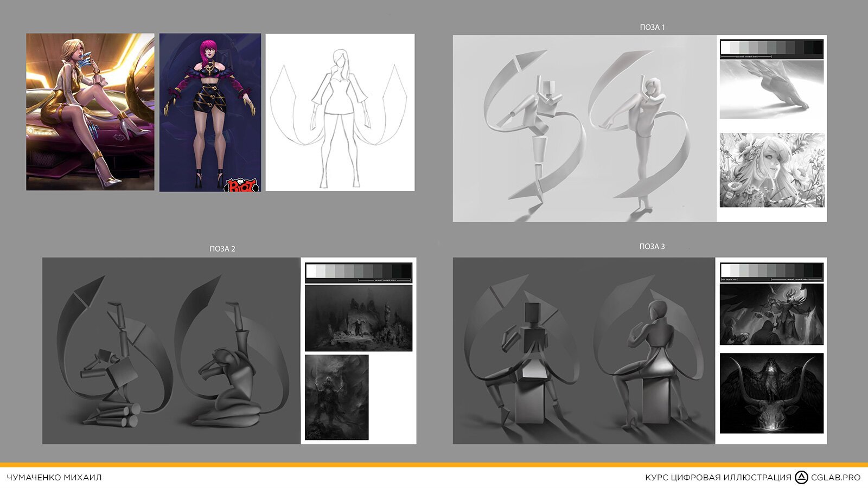The image size is (868, 488).
Task: Click the CGLAB.PRO triangle logo icon
Action: tap(801, 478)
